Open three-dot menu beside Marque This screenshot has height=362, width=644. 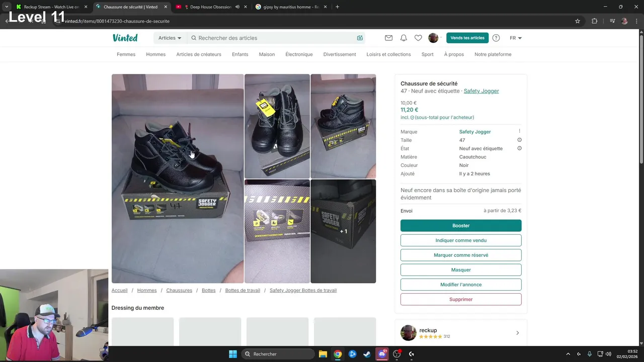[520, 131]
